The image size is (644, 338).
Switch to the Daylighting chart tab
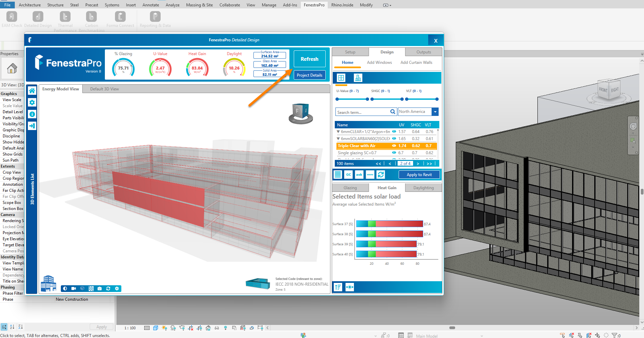pyautogui.click(x=424, y=188)
